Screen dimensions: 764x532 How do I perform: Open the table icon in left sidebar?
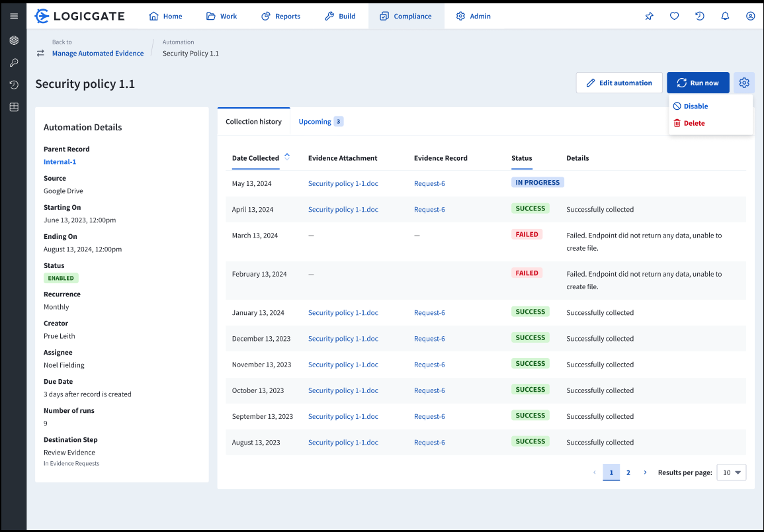point(14,107)
